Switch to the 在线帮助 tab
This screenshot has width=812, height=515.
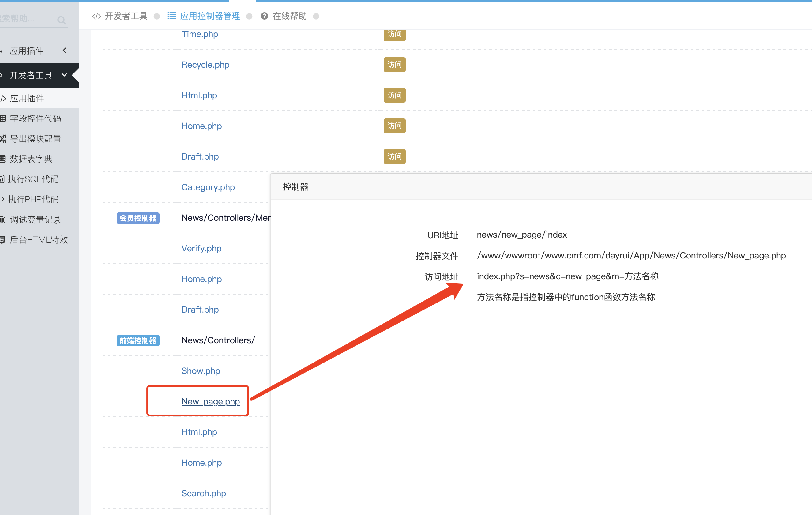tap(290, 16)
